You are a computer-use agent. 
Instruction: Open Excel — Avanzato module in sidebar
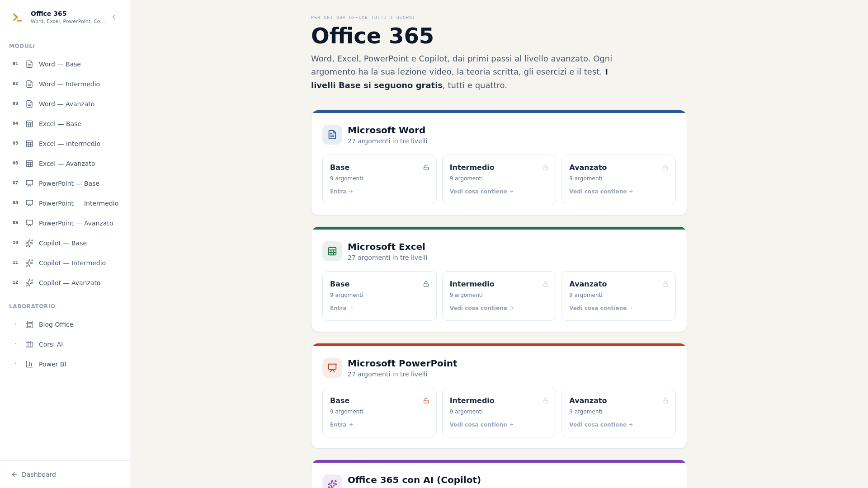(65, 164)
